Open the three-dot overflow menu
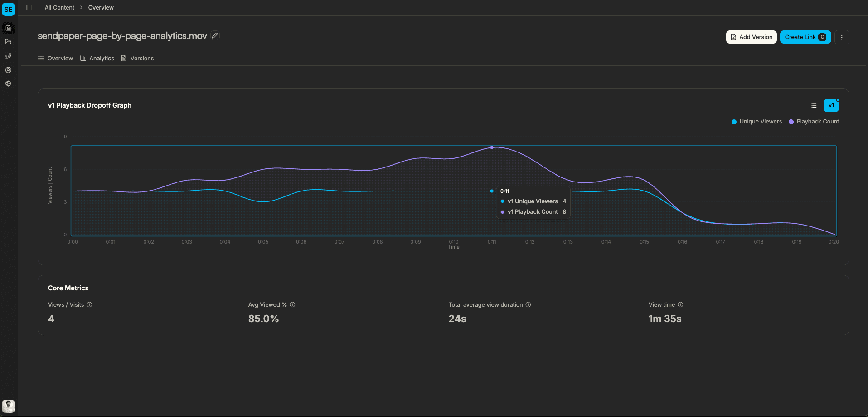Image resolution: width=868 pixels, height=417 pixels. tap(842, 37)
